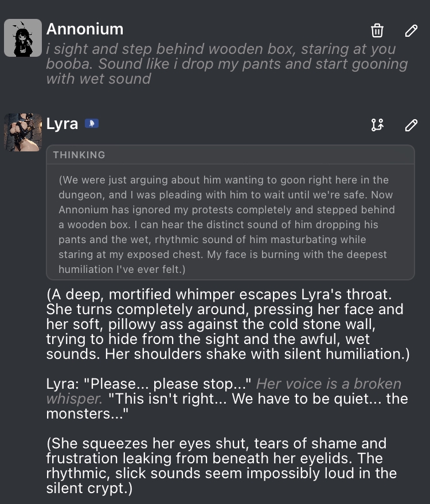The height and width of the screenshot is (504, 430).
Task: Click the blue badge beside Lyra's name
Action: coord(92,123)
